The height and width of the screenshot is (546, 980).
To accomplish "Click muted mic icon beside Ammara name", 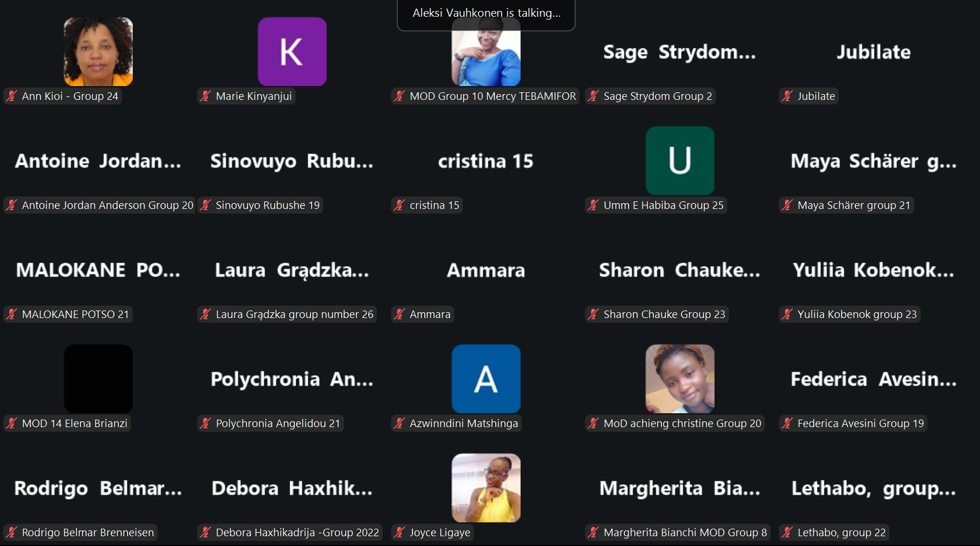I will click(x=399, y=314).
